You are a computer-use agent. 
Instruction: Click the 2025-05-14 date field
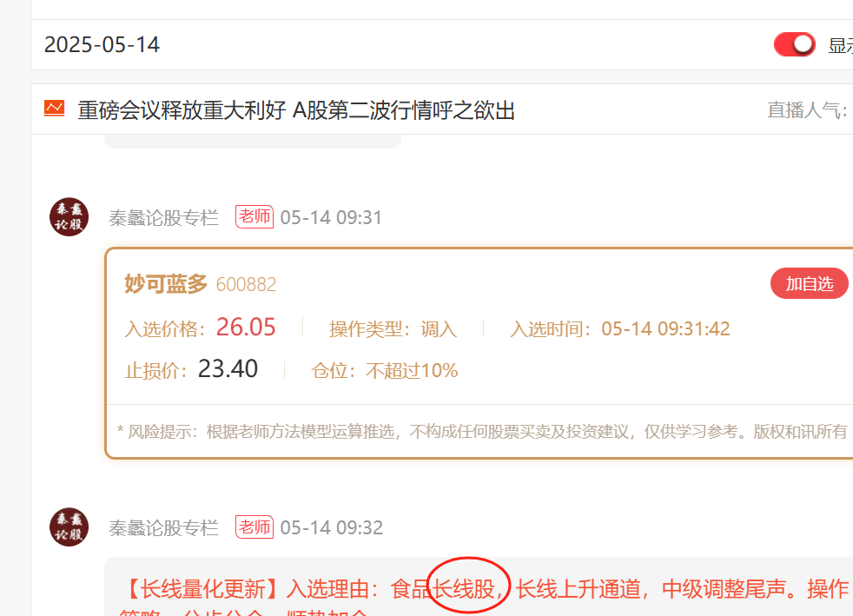tap(102, 45)
